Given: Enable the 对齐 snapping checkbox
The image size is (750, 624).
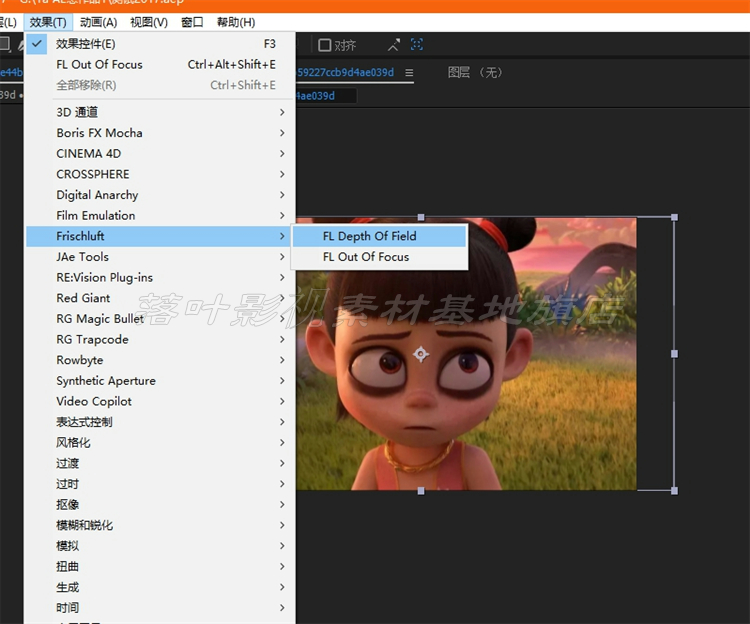Looking at the screenshot, I should (325, 45).
